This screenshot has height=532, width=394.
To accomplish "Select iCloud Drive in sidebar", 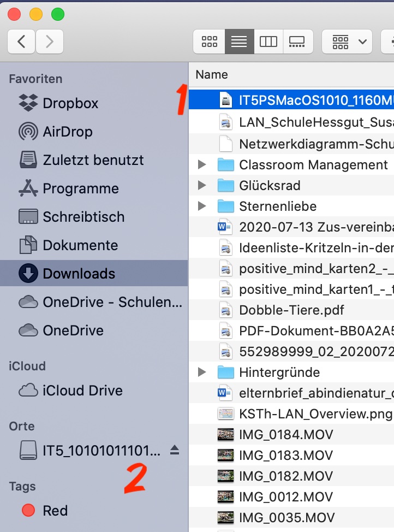I will tap(82, 391).
